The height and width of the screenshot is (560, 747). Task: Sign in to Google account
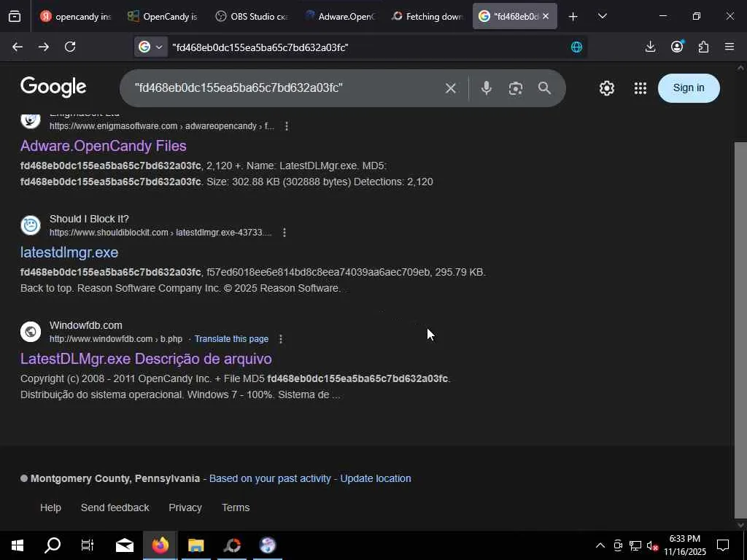point(689,88)
